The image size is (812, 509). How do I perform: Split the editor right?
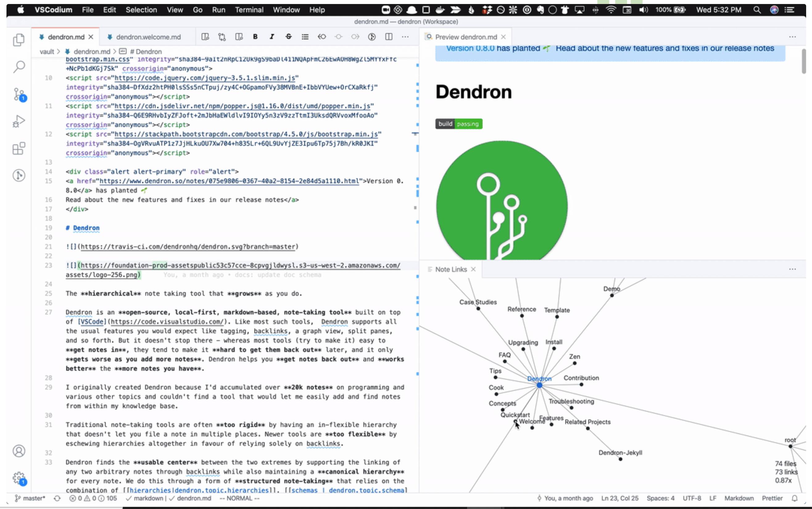click(388, 37)
